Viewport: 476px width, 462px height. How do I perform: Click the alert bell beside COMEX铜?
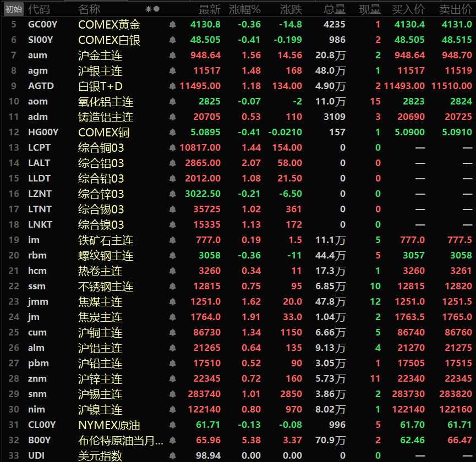(x=172, y=132)
